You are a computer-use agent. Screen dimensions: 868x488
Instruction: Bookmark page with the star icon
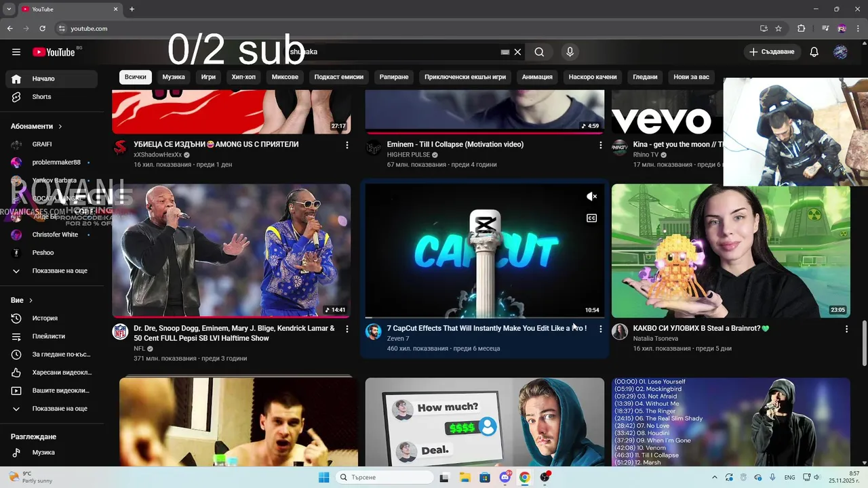[x=778, y=28]
